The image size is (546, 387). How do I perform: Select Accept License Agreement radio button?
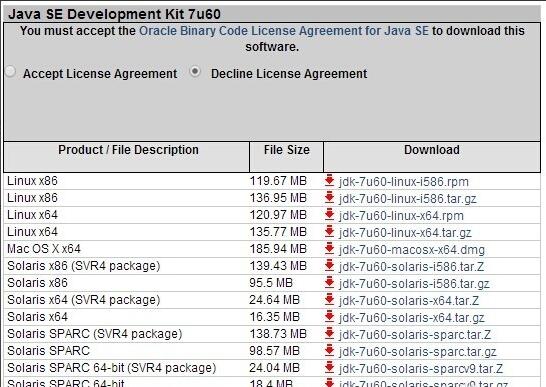[11, 72]
